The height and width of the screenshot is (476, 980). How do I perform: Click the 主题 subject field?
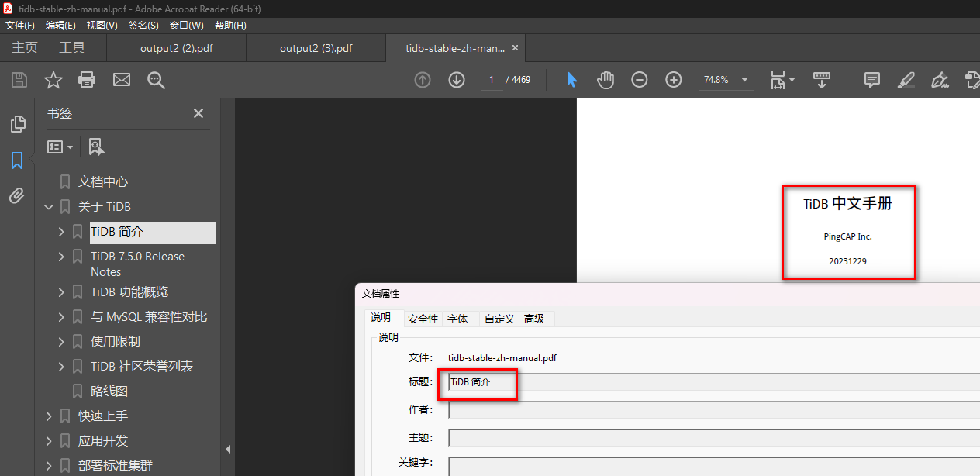click(714, 437)
